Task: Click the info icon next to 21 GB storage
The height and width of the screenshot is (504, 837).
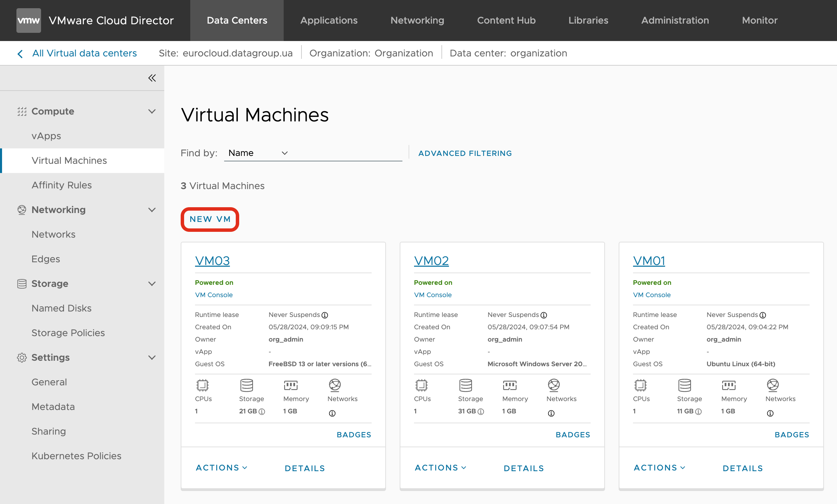Action: point(262,412)
